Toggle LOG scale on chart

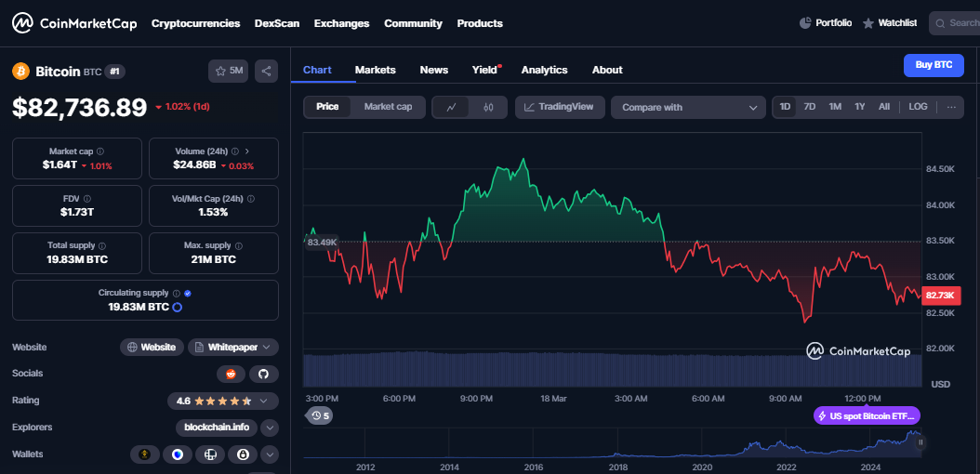coord(918,107)
